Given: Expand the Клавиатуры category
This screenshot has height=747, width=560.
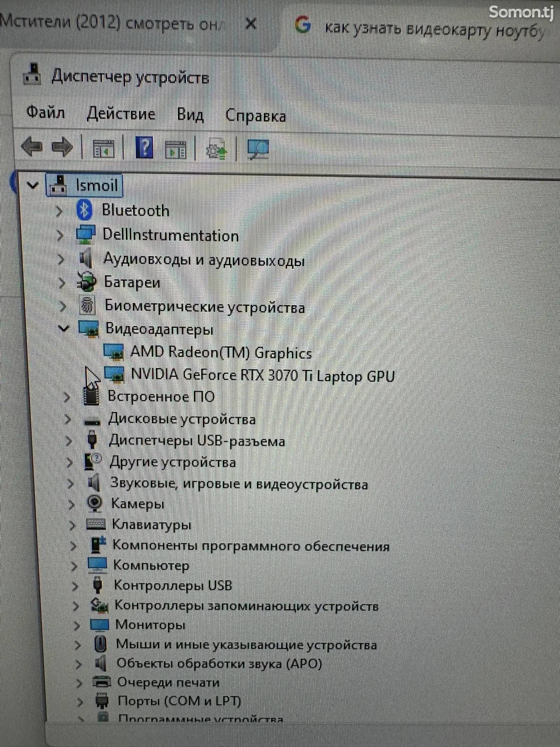Looking at the screenshot, I should click(x=72, y=525).
